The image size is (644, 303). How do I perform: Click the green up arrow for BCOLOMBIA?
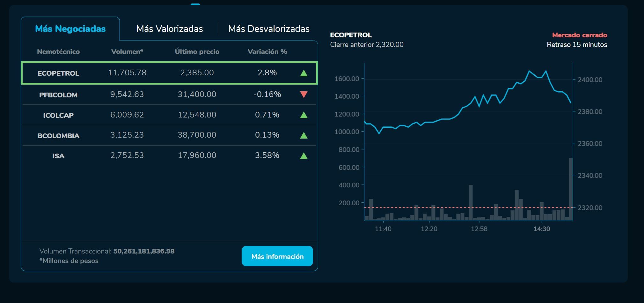[x=304, y=135]
